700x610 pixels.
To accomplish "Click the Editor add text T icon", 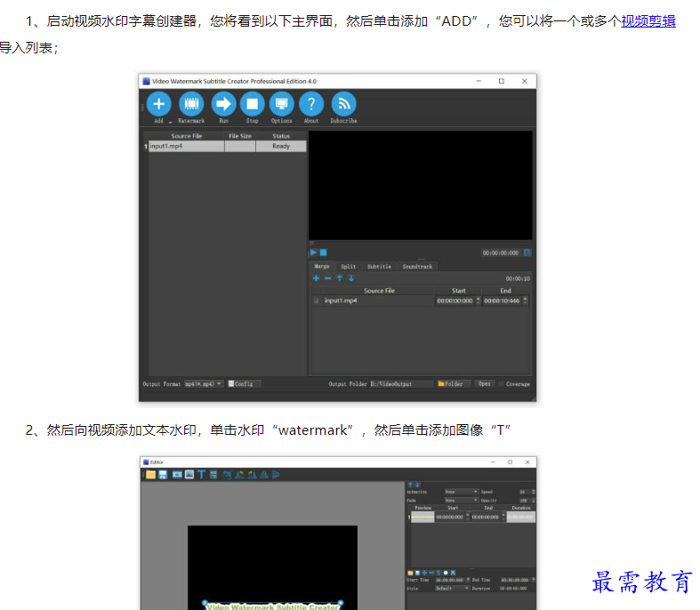I will coord(201,475).
